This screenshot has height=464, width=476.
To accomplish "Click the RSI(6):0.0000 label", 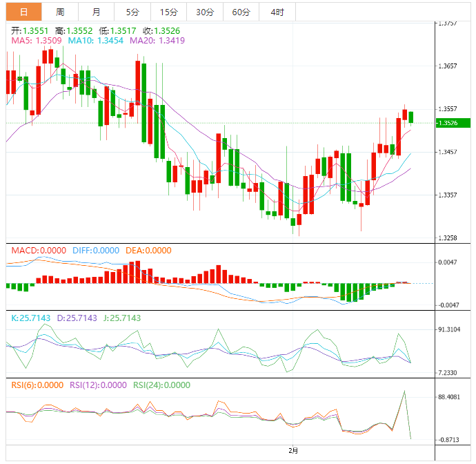I will coord(37,385).
